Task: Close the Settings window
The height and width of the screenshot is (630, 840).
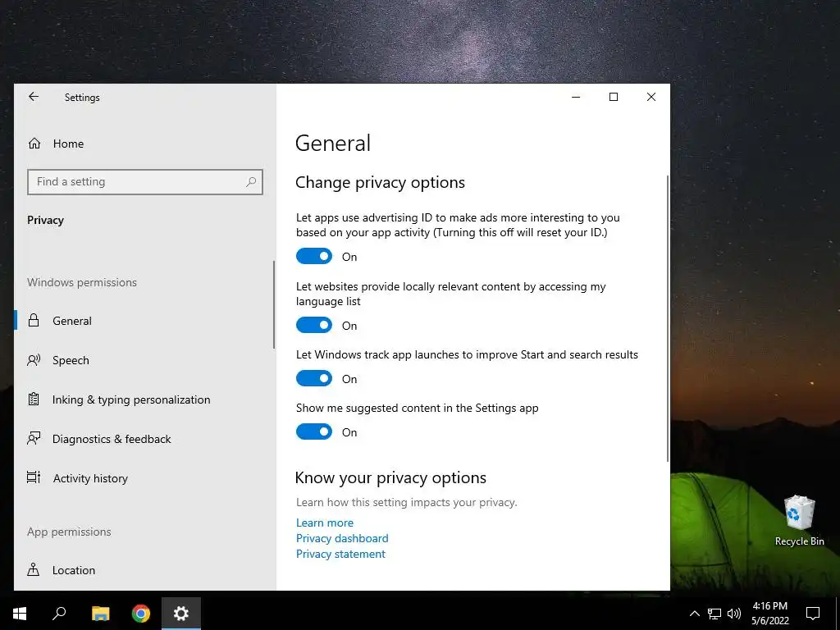Action: (x=651, y=97)
